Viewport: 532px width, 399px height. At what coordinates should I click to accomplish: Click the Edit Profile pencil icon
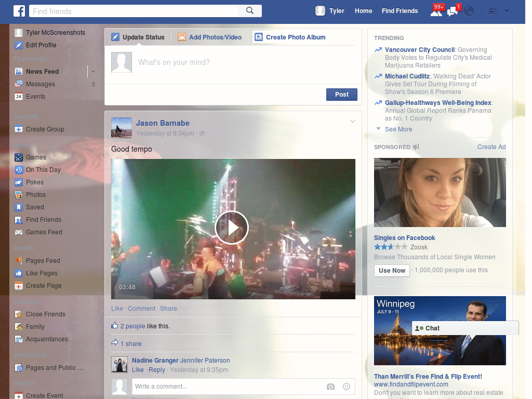coord(19,45)
